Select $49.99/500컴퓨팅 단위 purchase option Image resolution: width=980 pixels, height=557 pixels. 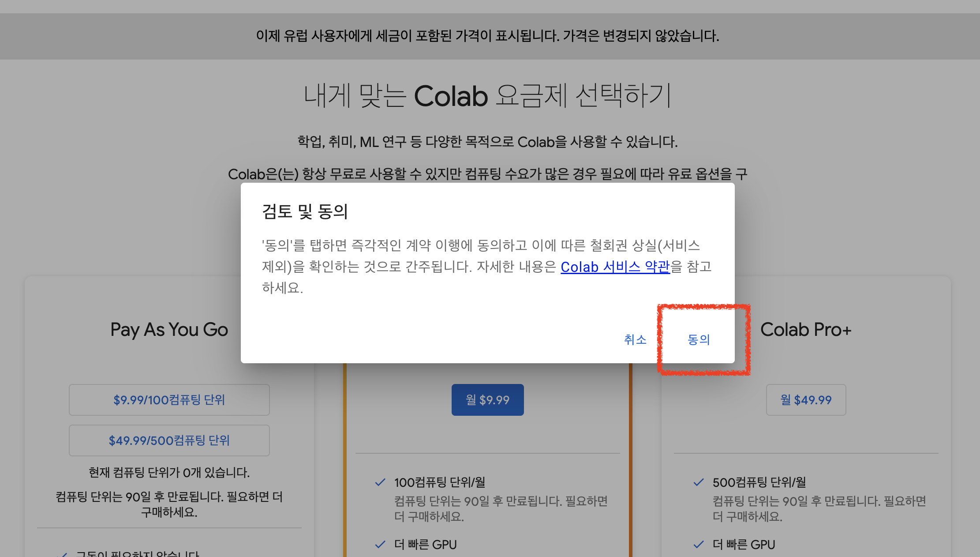pyautogui.click(x=169, y=440)
